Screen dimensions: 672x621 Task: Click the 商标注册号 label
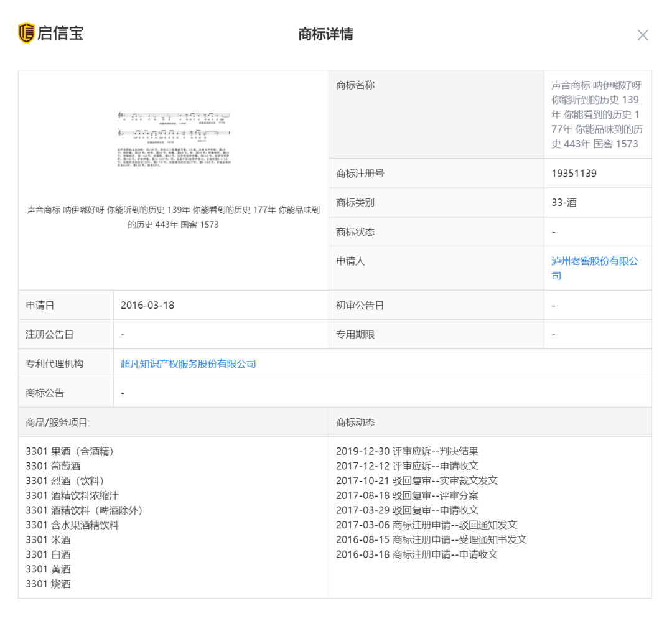[360, 174]
